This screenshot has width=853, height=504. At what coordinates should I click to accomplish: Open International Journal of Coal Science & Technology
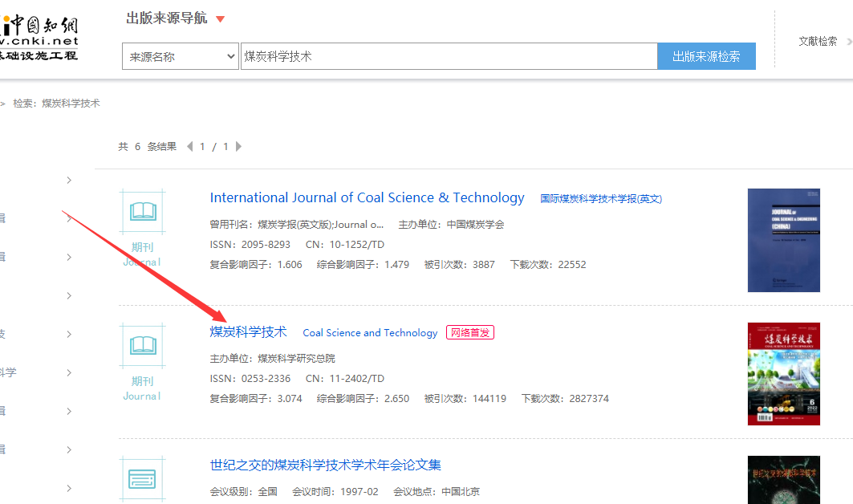368,197
